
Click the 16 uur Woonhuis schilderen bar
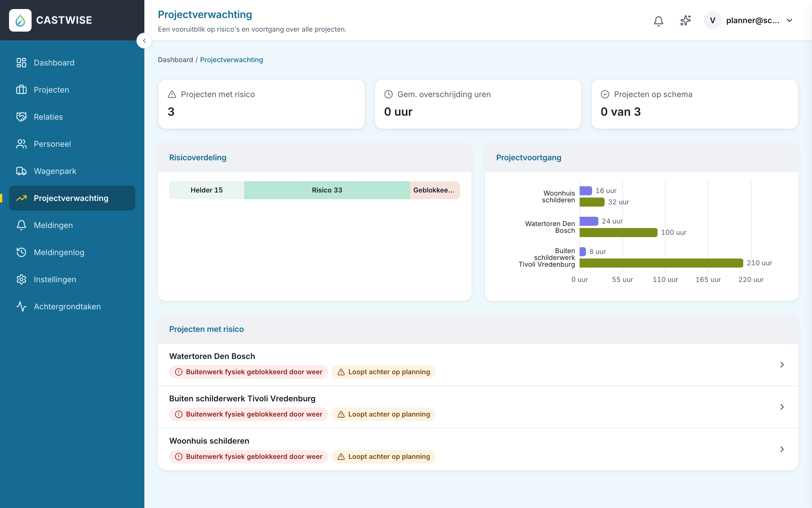tap(586, 191)
